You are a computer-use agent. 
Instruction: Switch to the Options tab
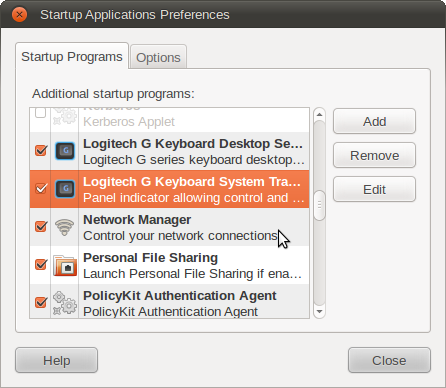[x=158, y=57]
